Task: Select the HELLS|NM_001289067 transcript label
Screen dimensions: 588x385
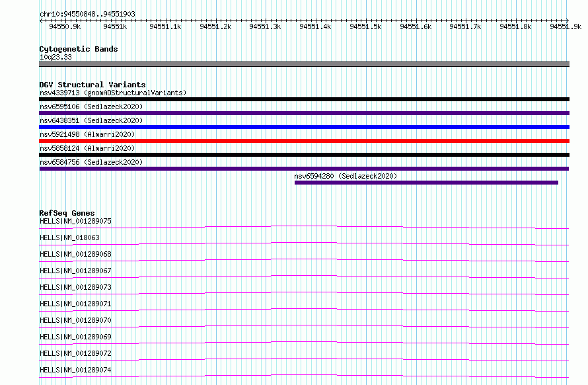Action: click(x=75, y=271)
